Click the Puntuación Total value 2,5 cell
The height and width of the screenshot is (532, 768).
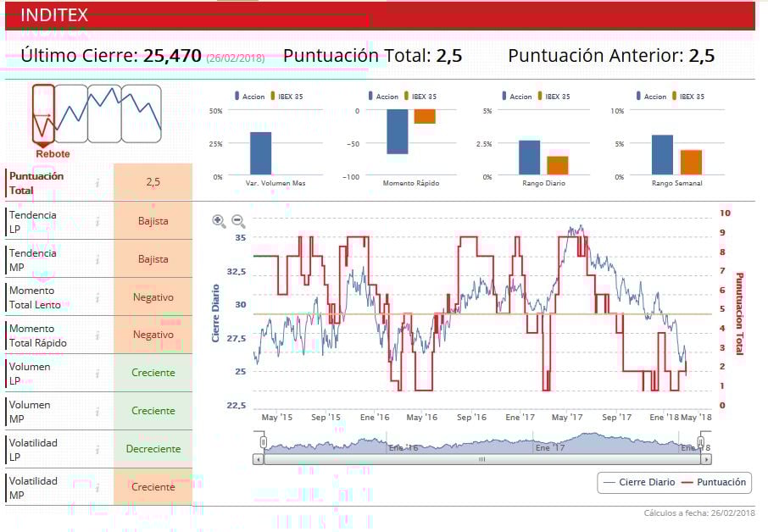pyautogui.click(x=153, y=182)
